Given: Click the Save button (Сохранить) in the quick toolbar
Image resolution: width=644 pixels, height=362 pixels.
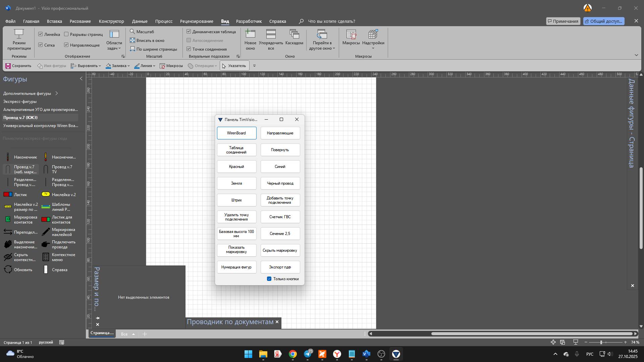Looking at the screenshot, I should coord(18,66).
